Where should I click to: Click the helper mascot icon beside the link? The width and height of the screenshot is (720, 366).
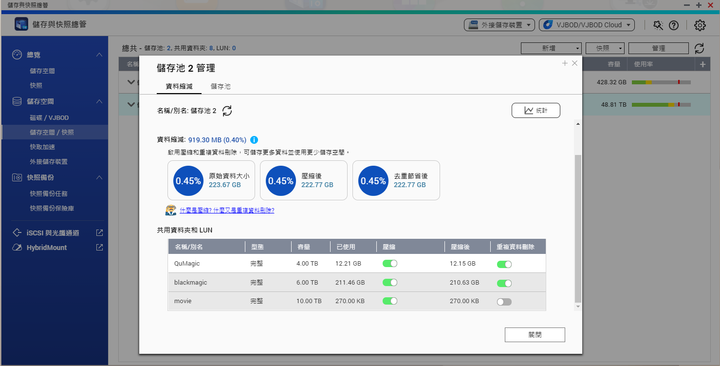171,210
